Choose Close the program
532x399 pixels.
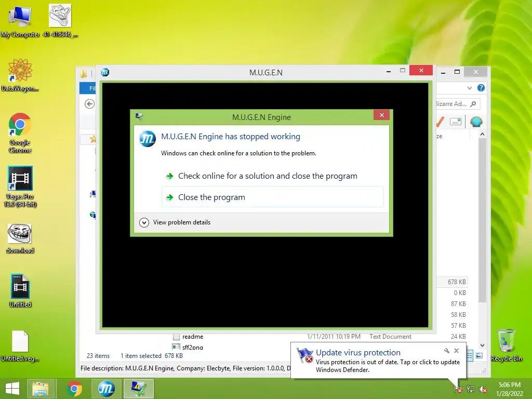[x=272, y=197]
